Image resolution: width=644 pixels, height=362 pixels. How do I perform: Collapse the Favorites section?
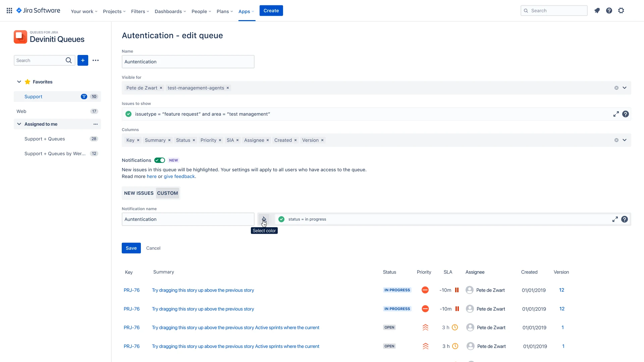point(19,82)
